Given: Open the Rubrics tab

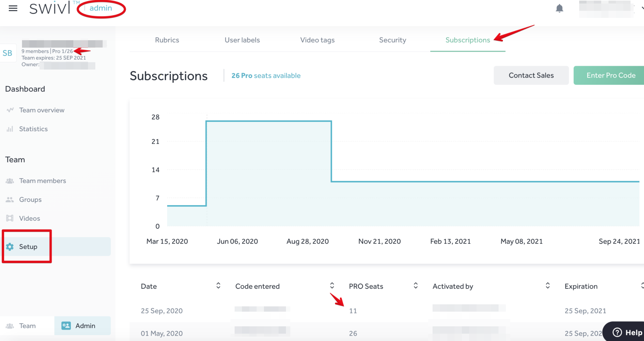Looking at the screenshot, I should pyautogui.click(x=167, y=40).
